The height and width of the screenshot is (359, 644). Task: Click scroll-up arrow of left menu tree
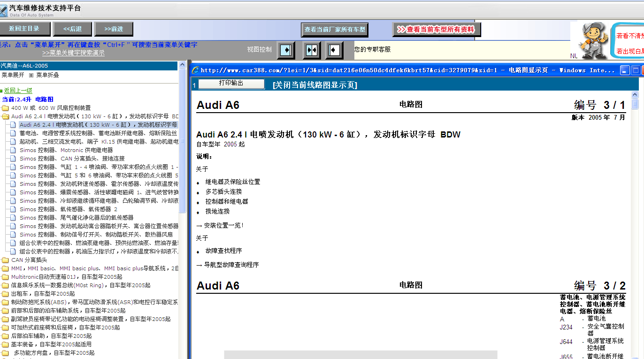pos(183,65)
